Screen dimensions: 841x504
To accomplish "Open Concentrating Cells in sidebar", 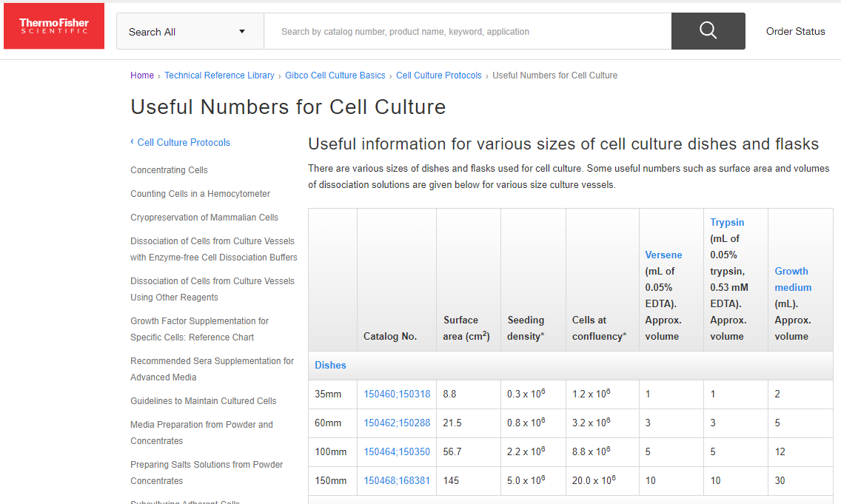I will click(x=169, y=170).
